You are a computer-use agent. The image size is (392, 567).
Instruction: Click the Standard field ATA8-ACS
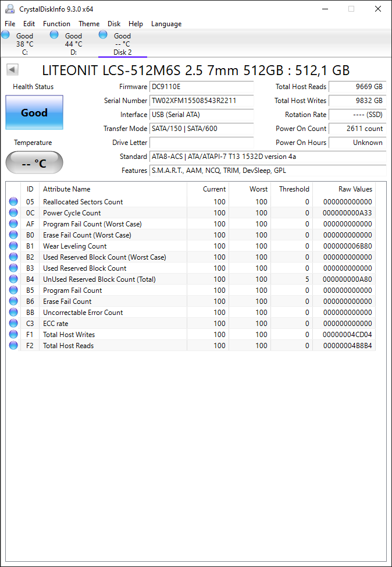[268, 157]
